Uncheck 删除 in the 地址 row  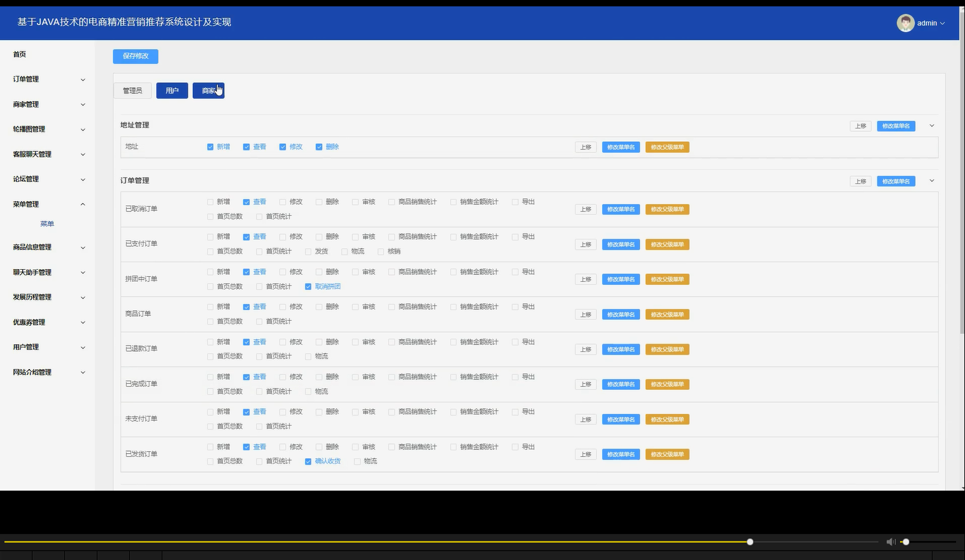[319, 147]
